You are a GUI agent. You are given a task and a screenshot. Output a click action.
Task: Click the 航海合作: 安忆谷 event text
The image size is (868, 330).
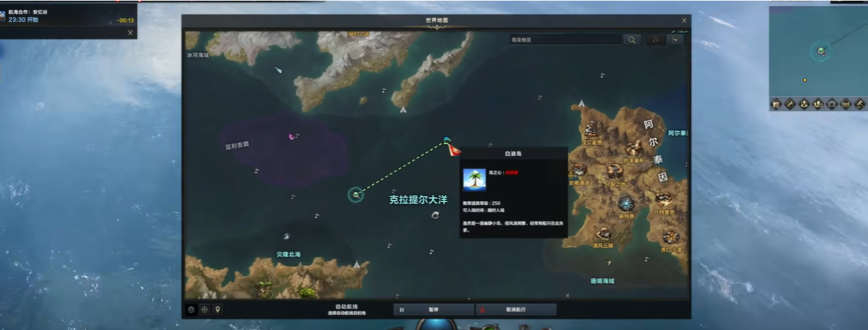(28, 12)
